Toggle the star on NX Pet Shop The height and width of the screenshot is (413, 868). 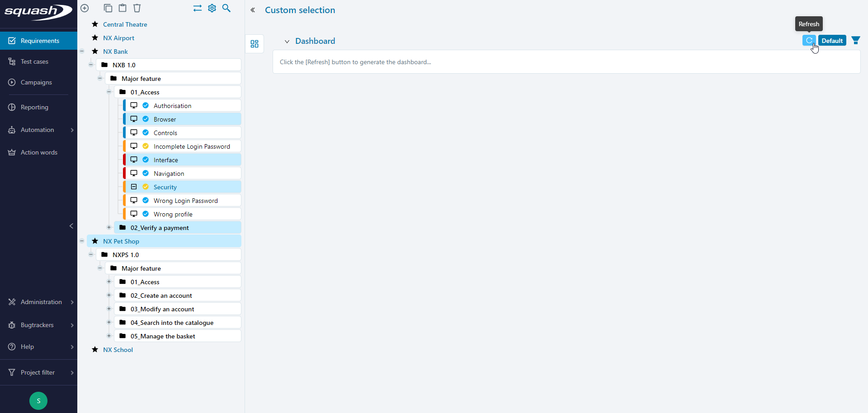tap(95, 241)
